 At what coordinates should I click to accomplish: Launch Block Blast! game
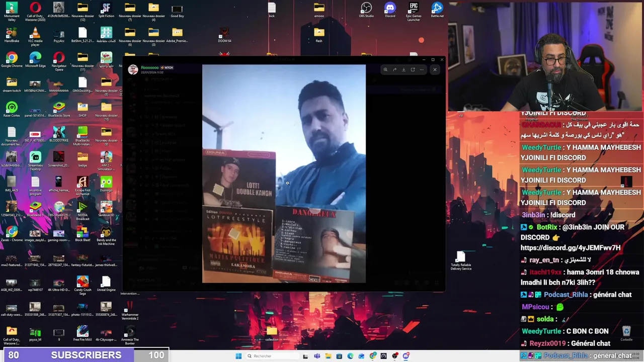(83, 234)
